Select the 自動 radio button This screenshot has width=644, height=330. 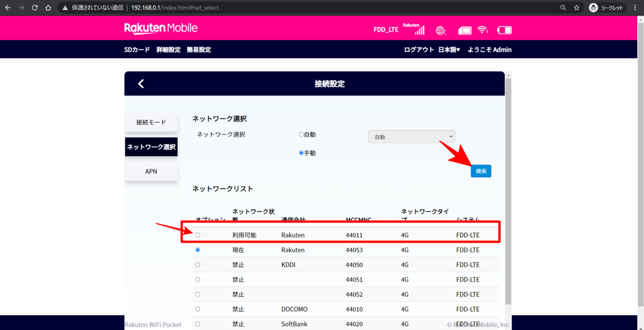[301, 134]
